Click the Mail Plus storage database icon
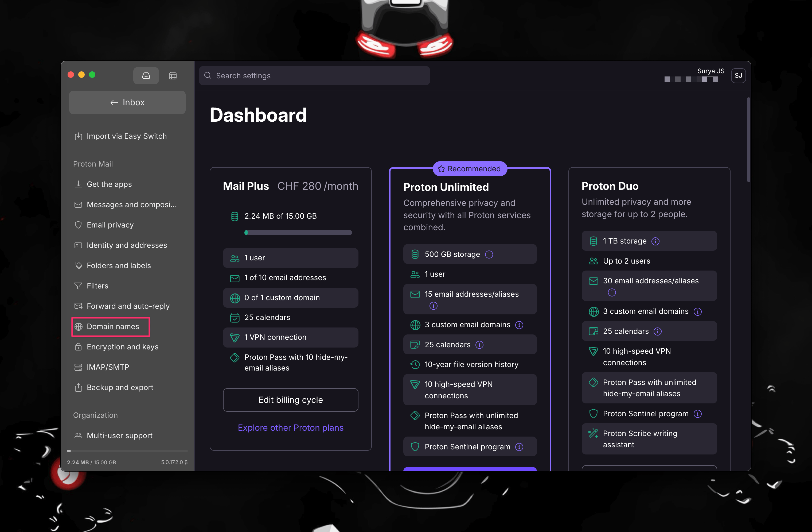812x532 pixels. click(235, 216)
